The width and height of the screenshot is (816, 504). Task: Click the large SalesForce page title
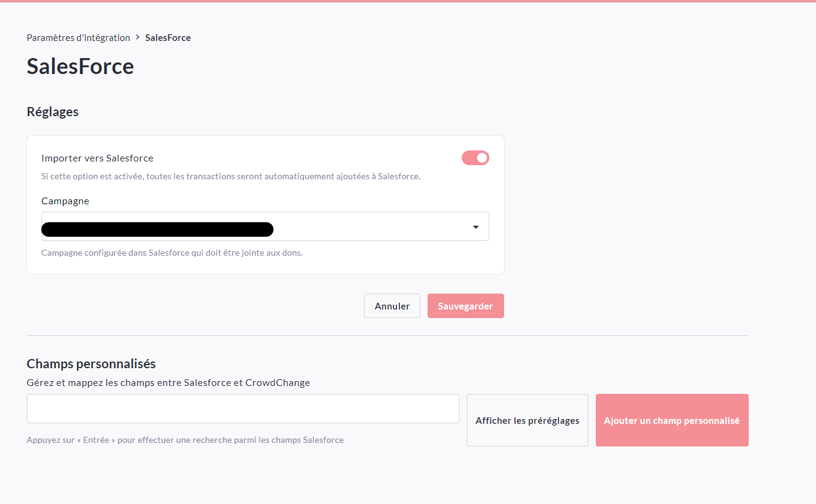pos(80,66)
